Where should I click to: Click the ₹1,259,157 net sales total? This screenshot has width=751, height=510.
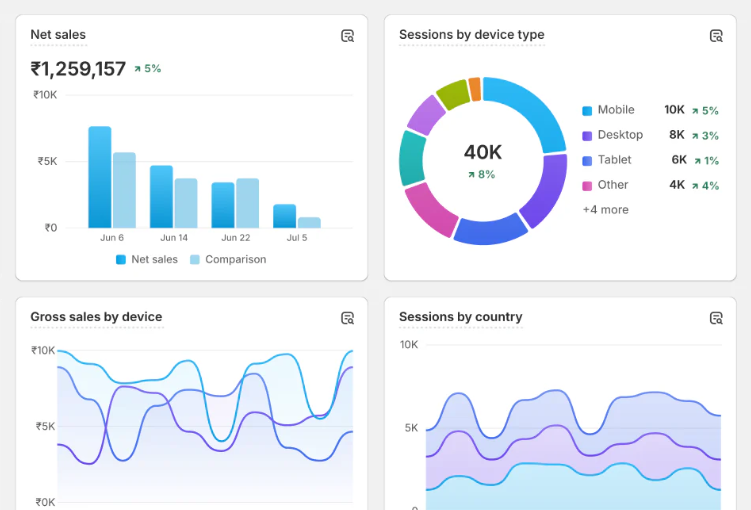78,69
